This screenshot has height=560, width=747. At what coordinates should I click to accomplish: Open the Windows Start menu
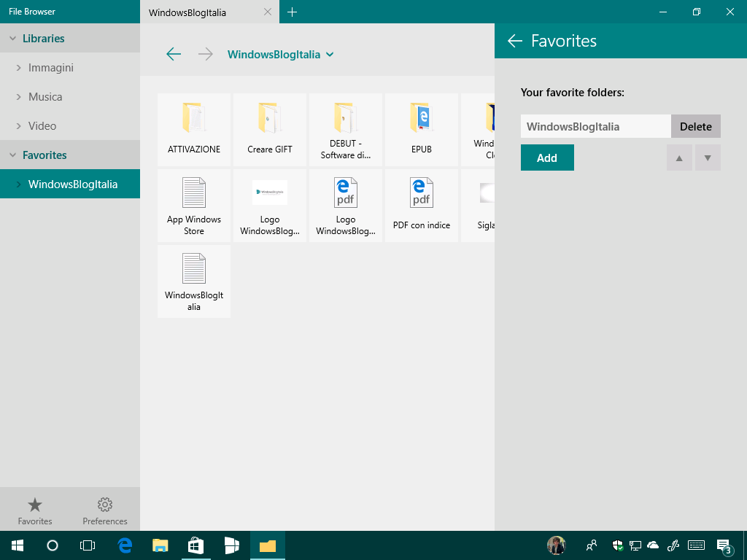[x=18, y=545]
